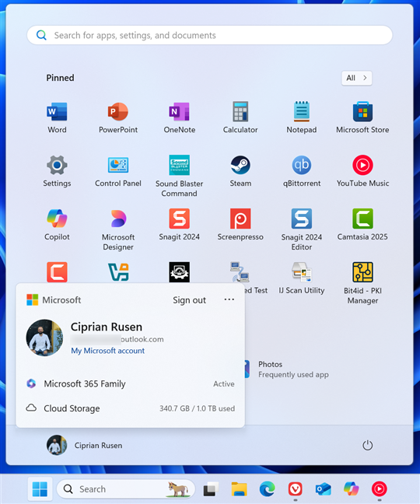Launch qBittorrent
This screenshot has height=504, width=420.
pyautogui.click(x=302, y=171)
